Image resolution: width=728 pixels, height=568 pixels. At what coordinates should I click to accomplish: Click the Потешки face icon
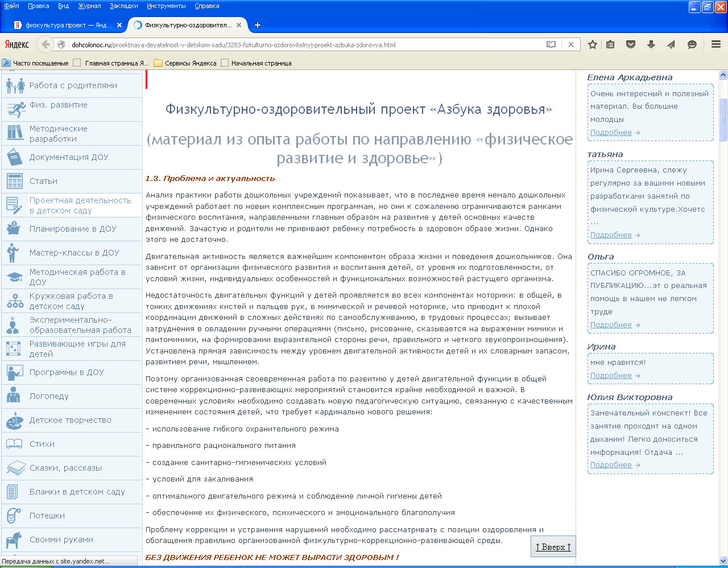pos(14,516)
